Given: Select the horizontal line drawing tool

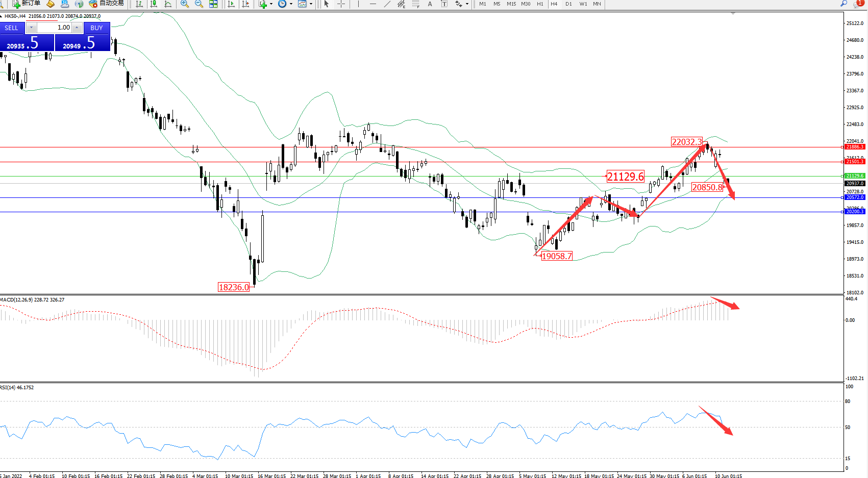Looking at the screenshot, I should [x=373, y=4].
